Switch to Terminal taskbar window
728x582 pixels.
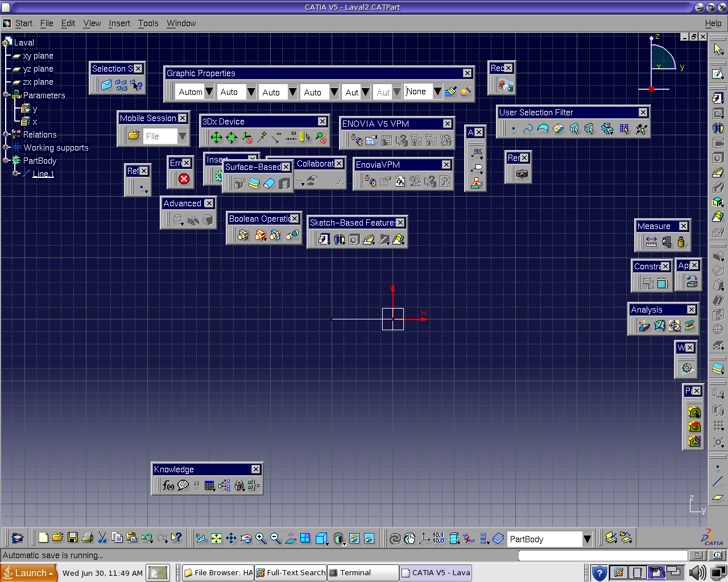pos(363,573)
